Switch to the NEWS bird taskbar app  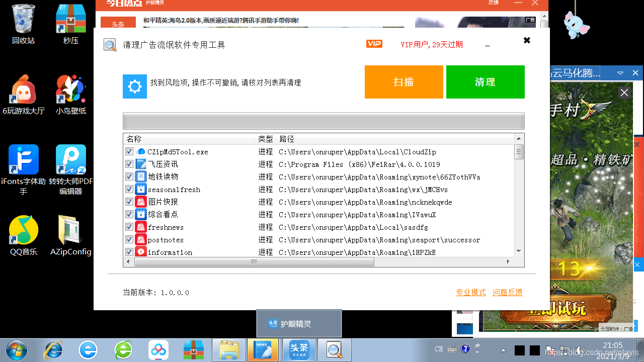(263, 350)
